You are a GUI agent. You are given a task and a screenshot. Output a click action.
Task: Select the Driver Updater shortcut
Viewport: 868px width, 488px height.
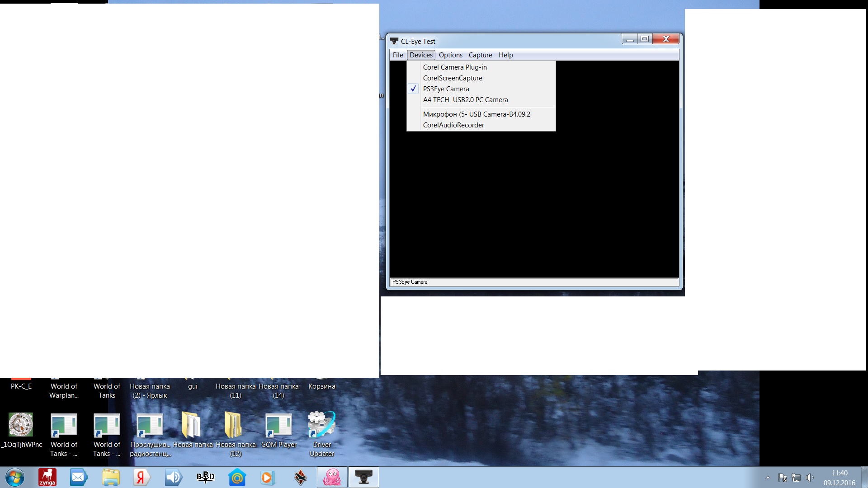[322, 435]
